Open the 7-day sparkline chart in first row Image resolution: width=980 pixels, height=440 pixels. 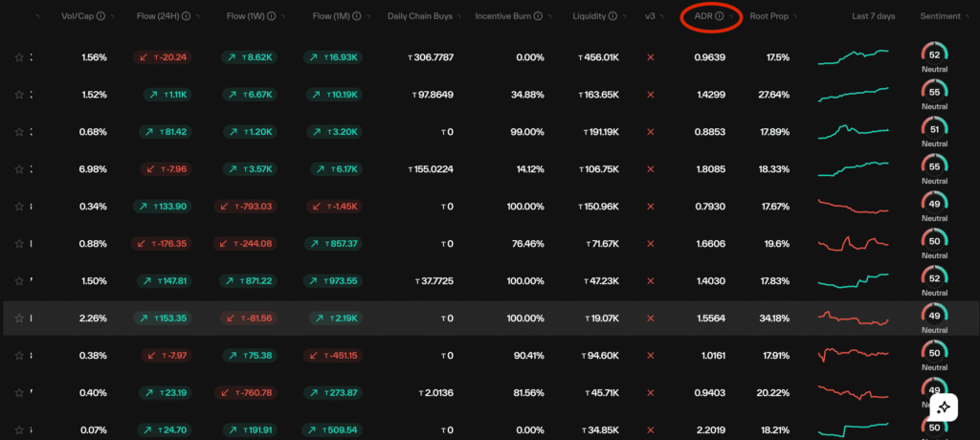pos(854,57)
